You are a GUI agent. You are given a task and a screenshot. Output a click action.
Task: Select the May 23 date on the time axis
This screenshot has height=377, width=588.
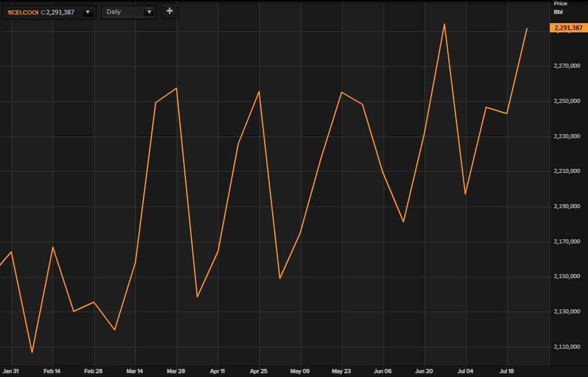(x=341, y=371)
